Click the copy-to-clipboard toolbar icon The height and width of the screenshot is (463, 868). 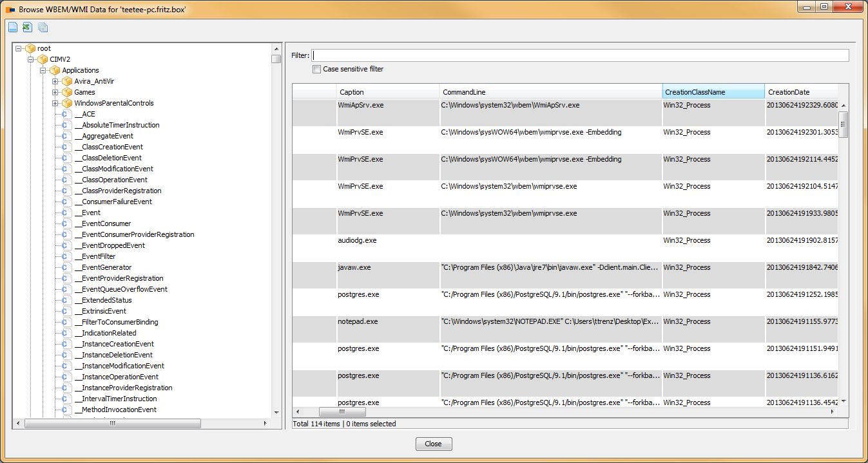click(x=43, y=27)
